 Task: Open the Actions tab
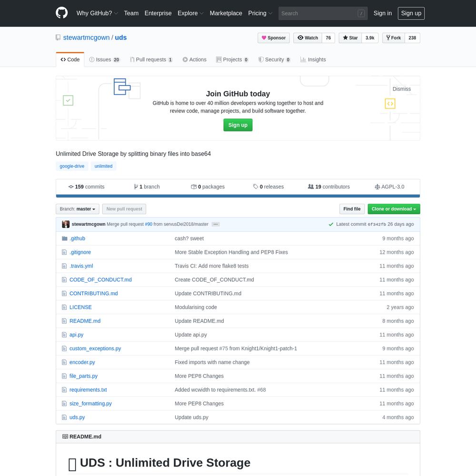194,59
